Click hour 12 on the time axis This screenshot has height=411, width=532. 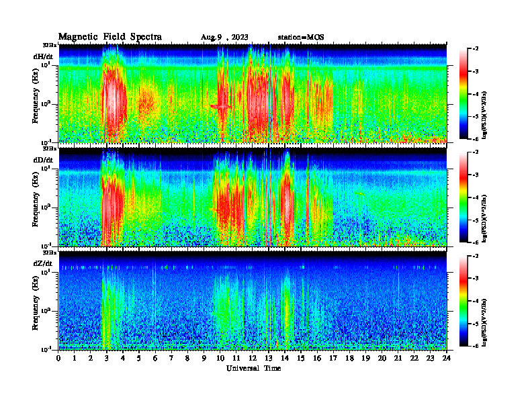(x=253, y=359)
